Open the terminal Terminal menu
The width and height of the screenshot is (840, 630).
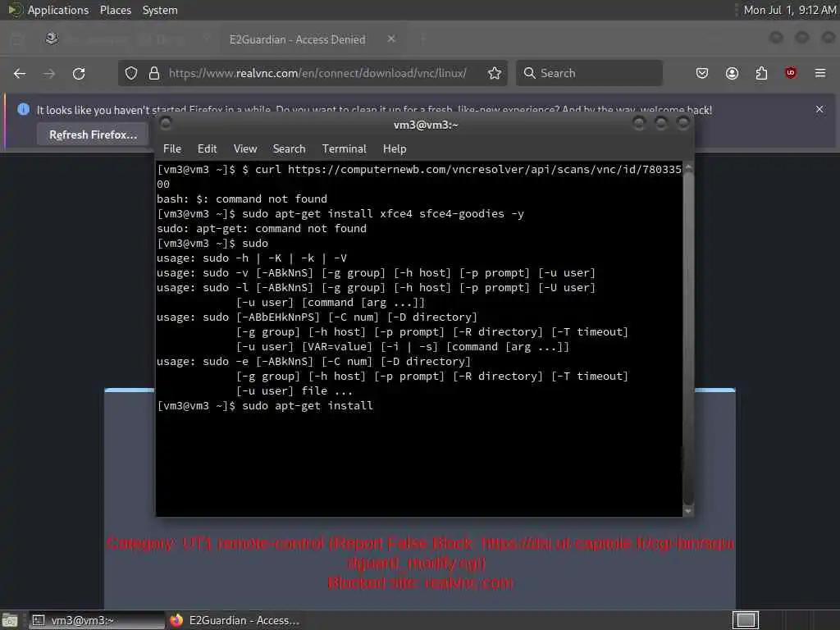(344, 149)
